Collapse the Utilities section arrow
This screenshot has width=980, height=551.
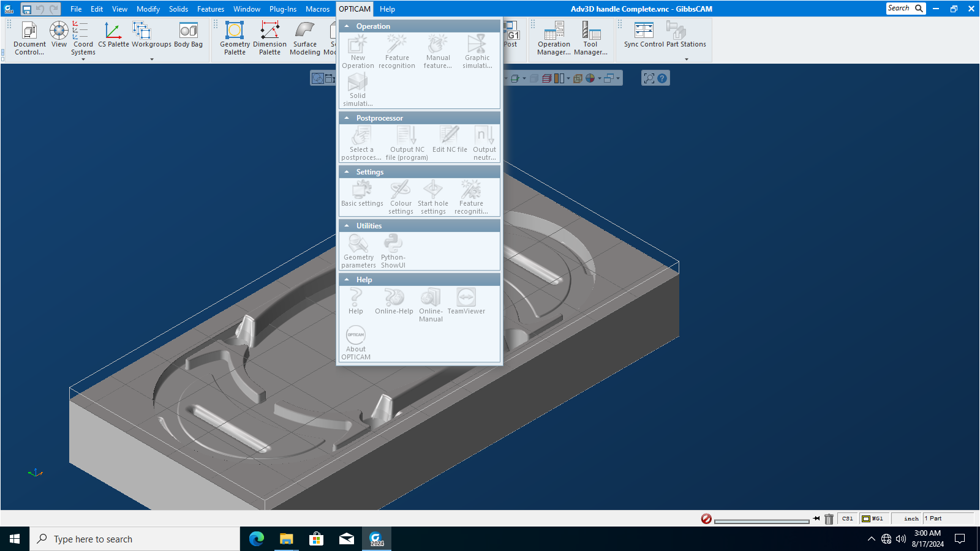point(347,226)
